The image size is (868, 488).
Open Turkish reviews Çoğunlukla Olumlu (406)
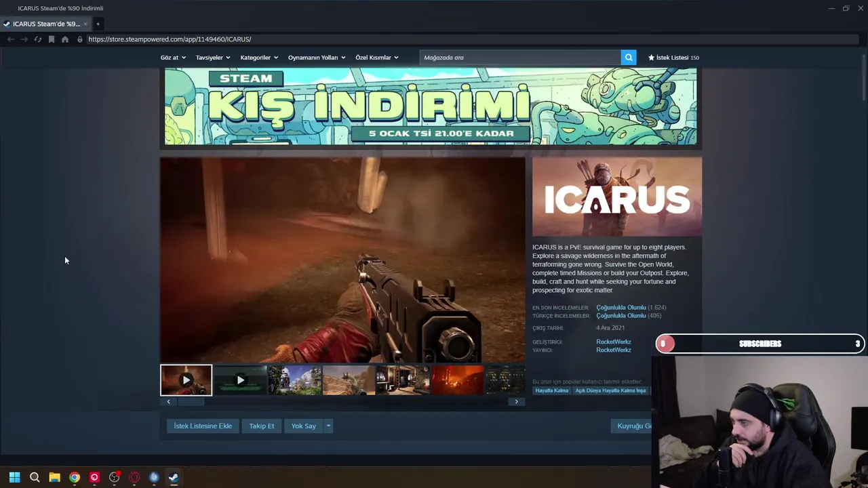click(629, 316)
